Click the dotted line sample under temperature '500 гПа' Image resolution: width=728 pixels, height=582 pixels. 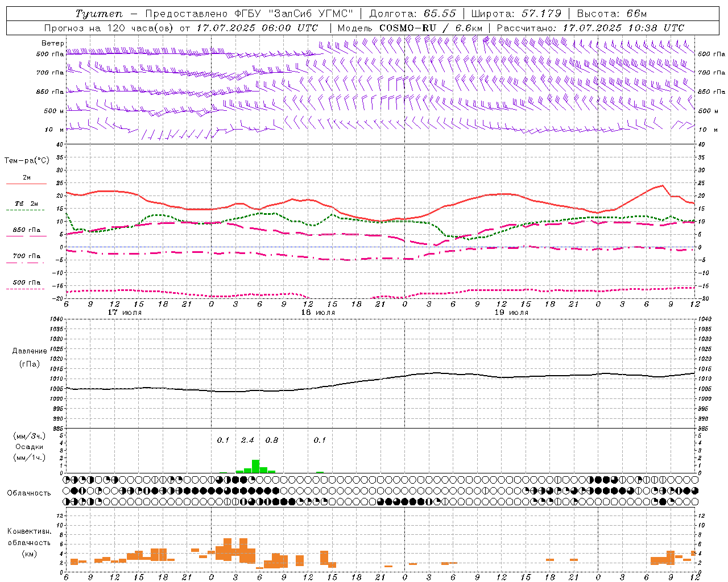click(25, 289)
